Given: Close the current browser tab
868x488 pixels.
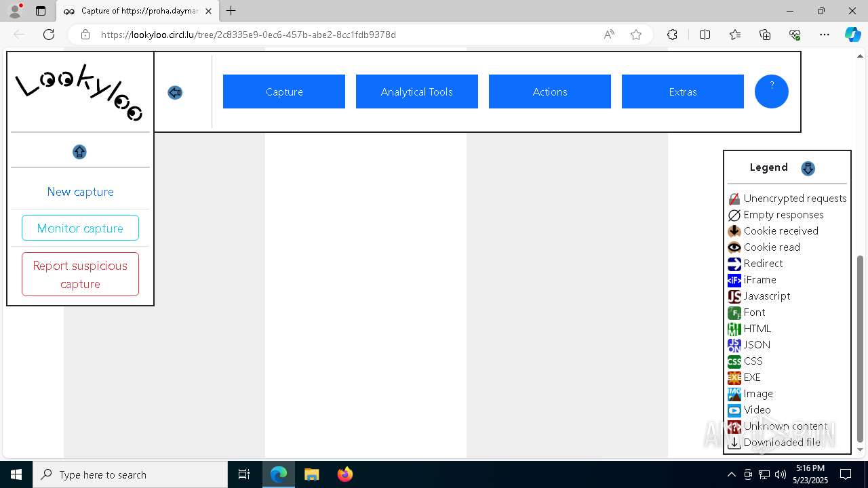Looking at the screenshot, I should coord(208,11).
